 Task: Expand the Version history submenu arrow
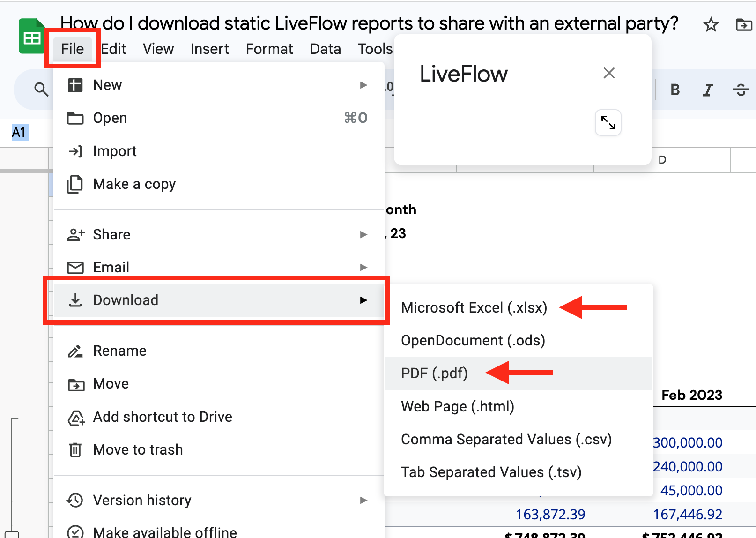click(363, 500)
